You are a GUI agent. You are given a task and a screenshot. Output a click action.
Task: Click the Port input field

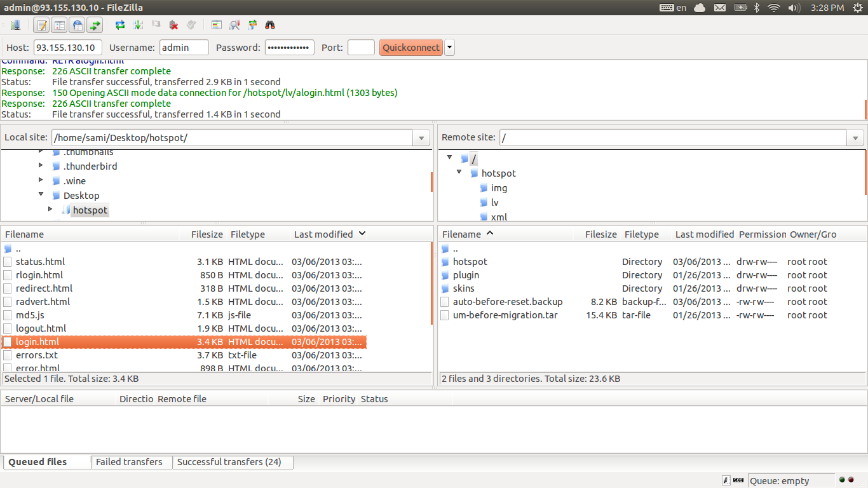[x=361, y=48]
